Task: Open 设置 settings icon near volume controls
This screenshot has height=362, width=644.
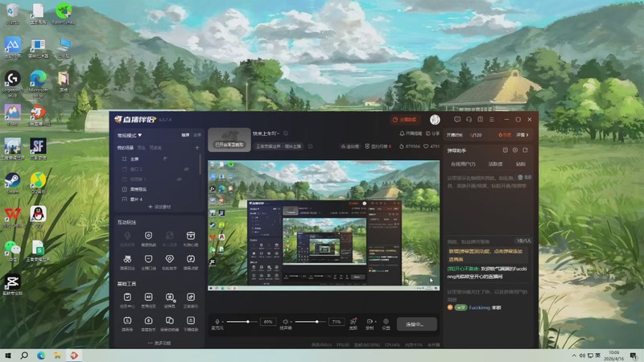Action: pos(386,321)
